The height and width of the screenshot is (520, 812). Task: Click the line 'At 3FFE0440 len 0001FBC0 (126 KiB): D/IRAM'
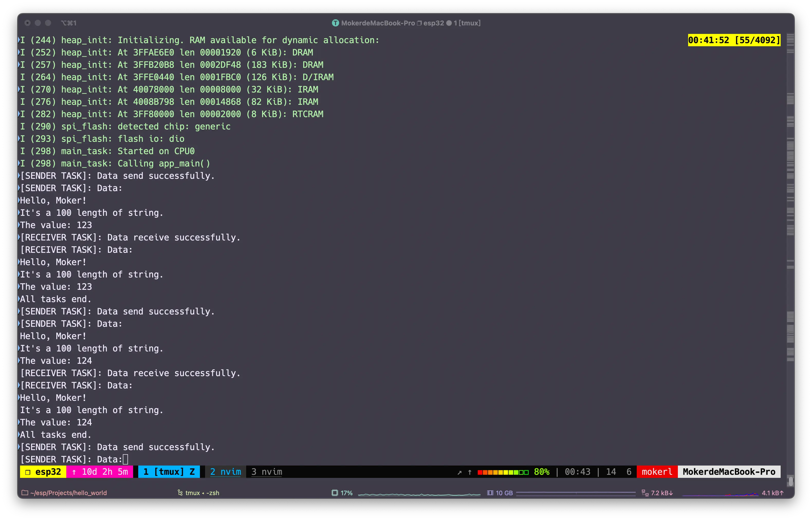[x=177, y=77]
